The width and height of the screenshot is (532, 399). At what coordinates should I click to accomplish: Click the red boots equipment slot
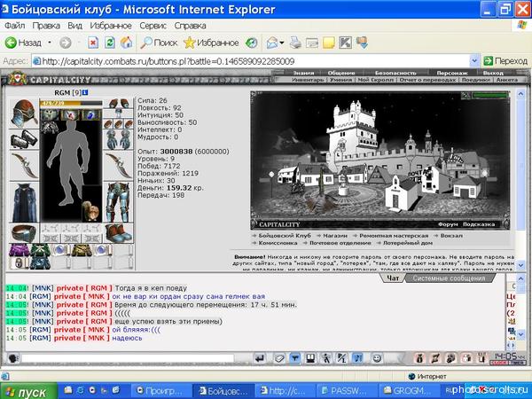(118, 232)
